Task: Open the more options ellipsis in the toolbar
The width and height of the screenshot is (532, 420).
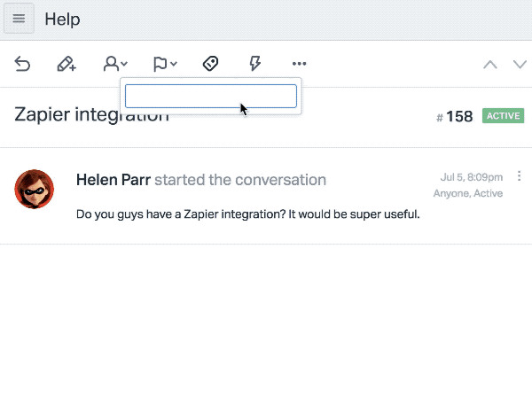Action: 300,64
